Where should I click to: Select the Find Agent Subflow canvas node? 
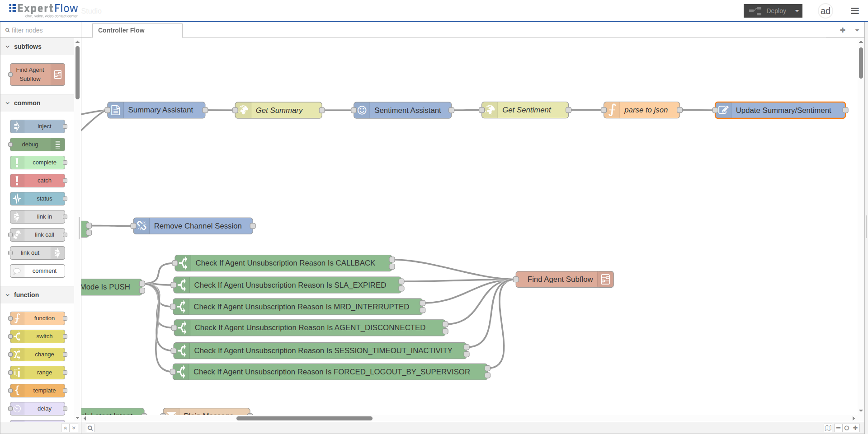pyautogui.click(x=565, y=280)
